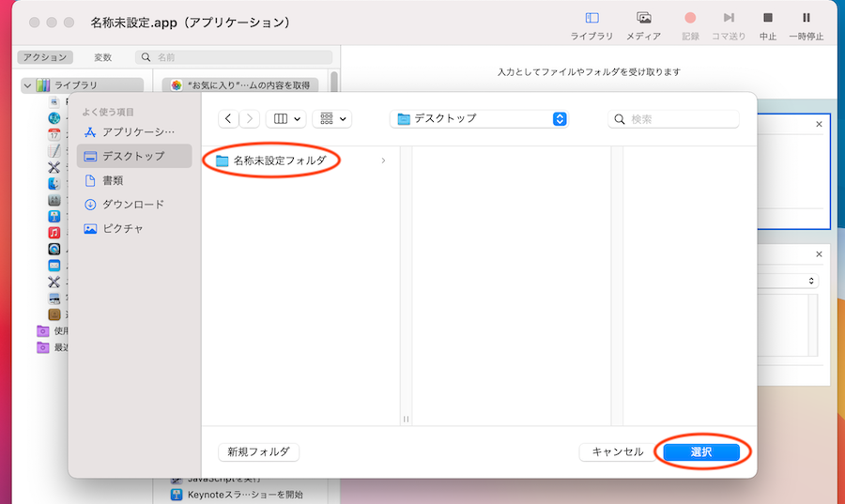
Task: Click the 入力としてファイルやフォルダを受け取ります text
Action: coord(589,72)
